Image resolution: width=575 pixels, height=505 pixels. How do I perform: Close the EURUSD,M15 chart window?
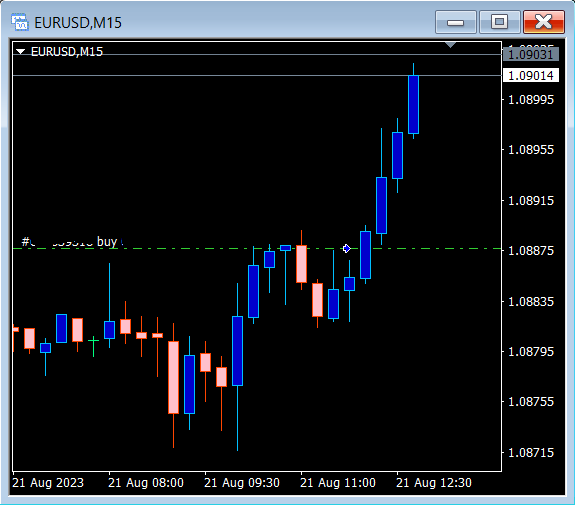544,22
